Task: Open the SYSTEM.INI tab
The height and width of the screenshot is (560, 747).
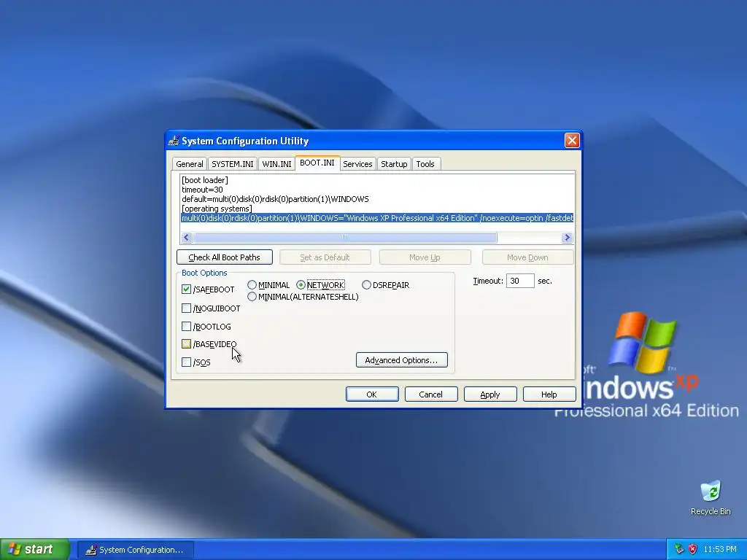Action: 233,164
